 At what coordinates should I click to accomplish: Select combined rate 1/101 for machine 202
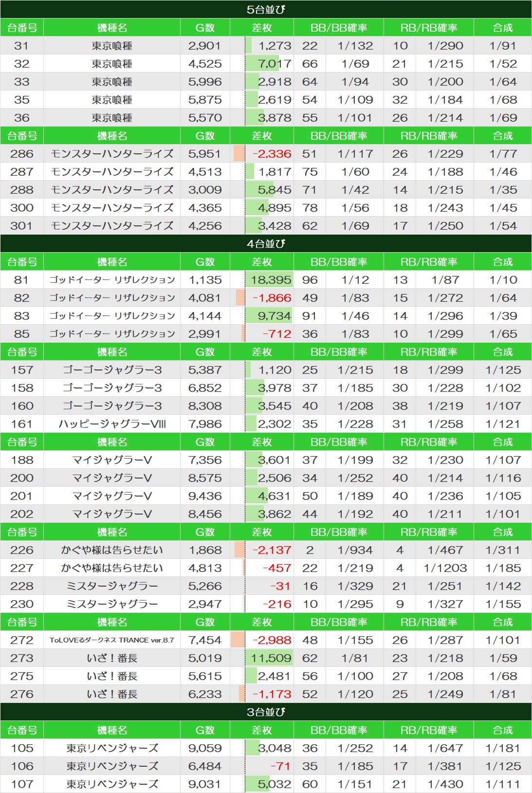coord(503,514)
